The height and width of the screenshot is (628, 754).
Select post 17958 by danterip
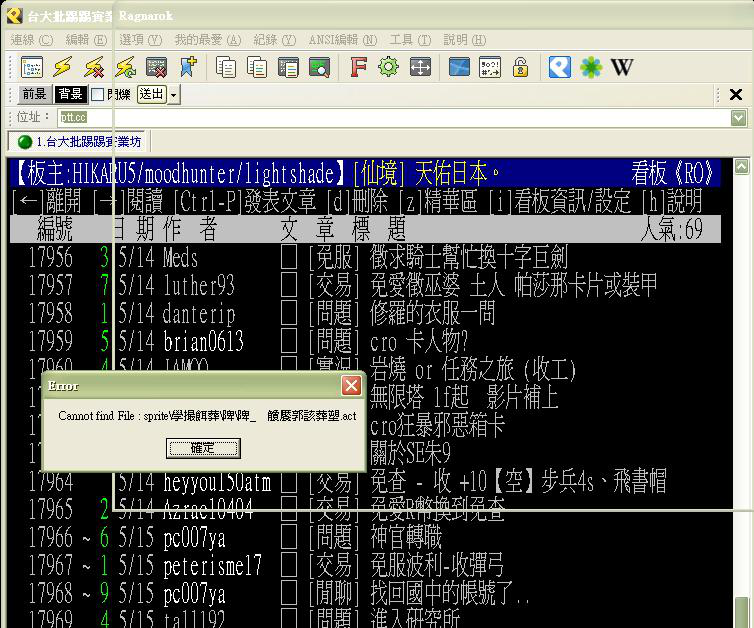click(365, 314)
